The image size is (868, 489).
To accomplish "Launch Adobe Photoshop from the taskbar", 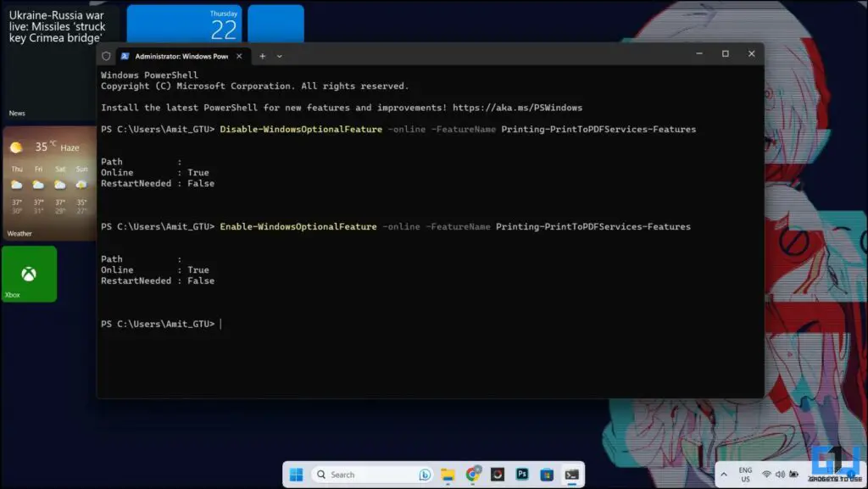I will 523,474.
